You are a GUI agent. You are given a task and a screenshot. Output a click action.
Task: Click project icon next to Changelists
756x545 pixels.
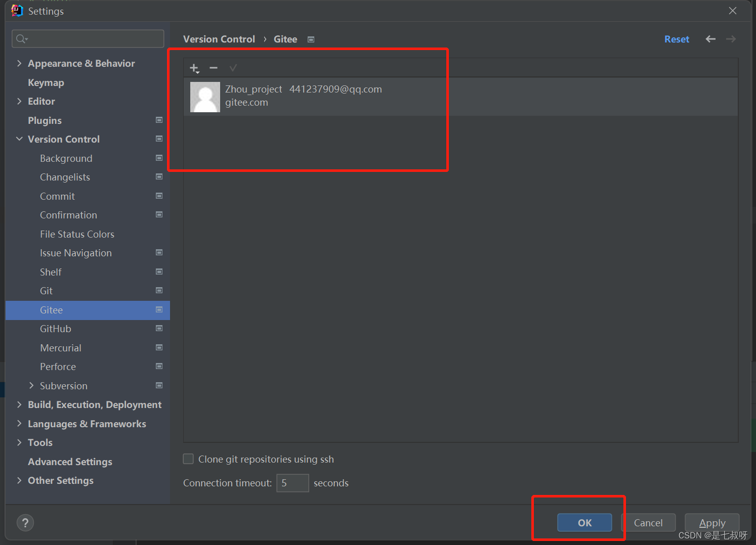[x=159, y=176]
